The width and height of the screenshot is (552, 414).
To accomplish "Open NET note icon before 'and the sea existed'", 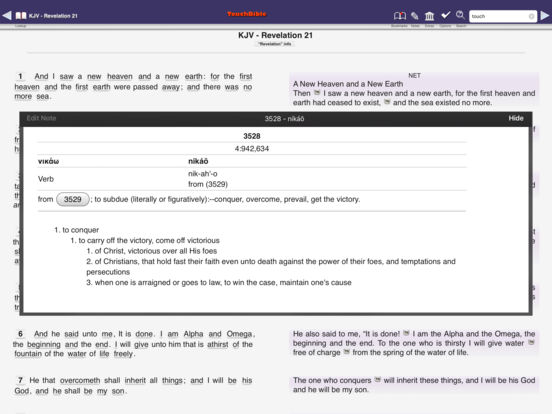I will click(387, 102).
